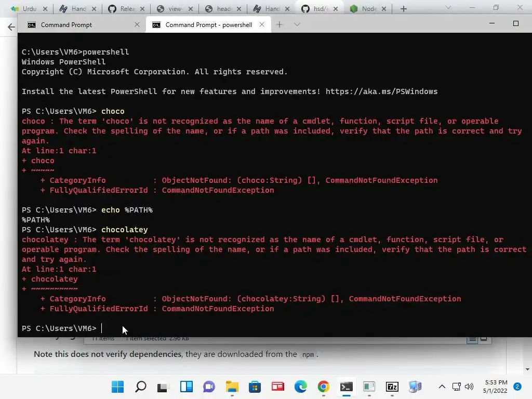Open clock and calendar at 5:53 PM
This screenshot has width=532, height=399.
(x=495, y=387)
